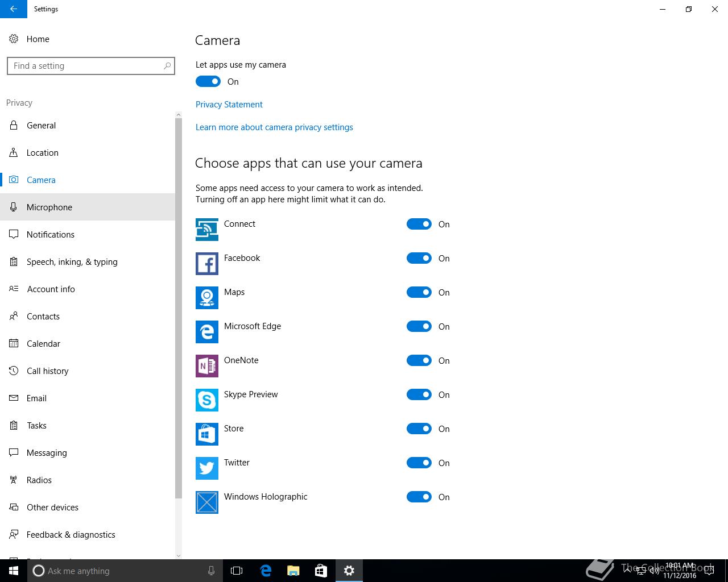728x582 pixels.
Task: Open Calendar privacy settings
Action: pyautogui.click(x=88, y=343)
